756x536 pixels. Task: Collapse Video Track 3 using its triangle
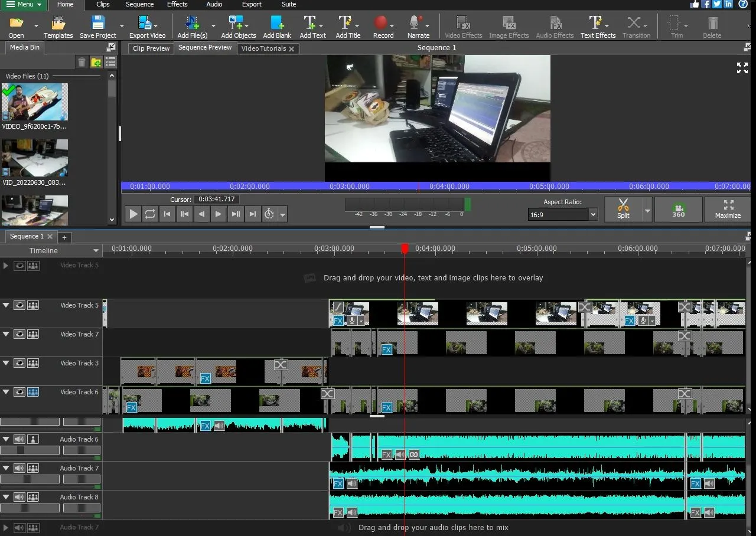coord(6,363)
